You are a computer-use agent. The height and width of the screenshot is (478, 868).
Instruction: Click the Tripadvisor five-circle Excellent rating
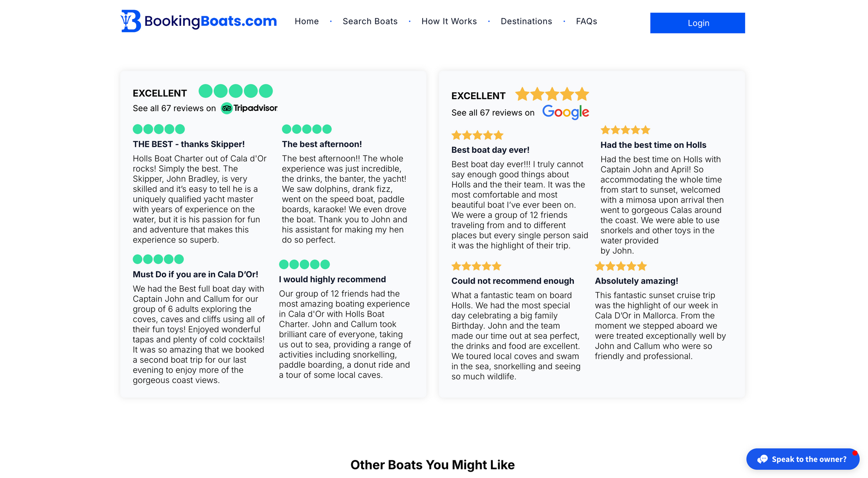coord(236,91)
